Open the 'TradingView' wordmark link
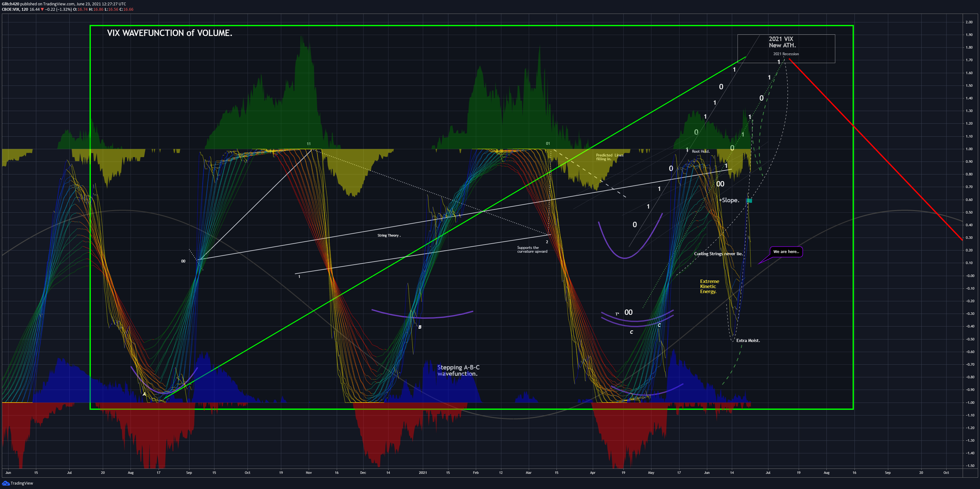The width and height of the screenshot is (980, 489). tap(22, 483)
